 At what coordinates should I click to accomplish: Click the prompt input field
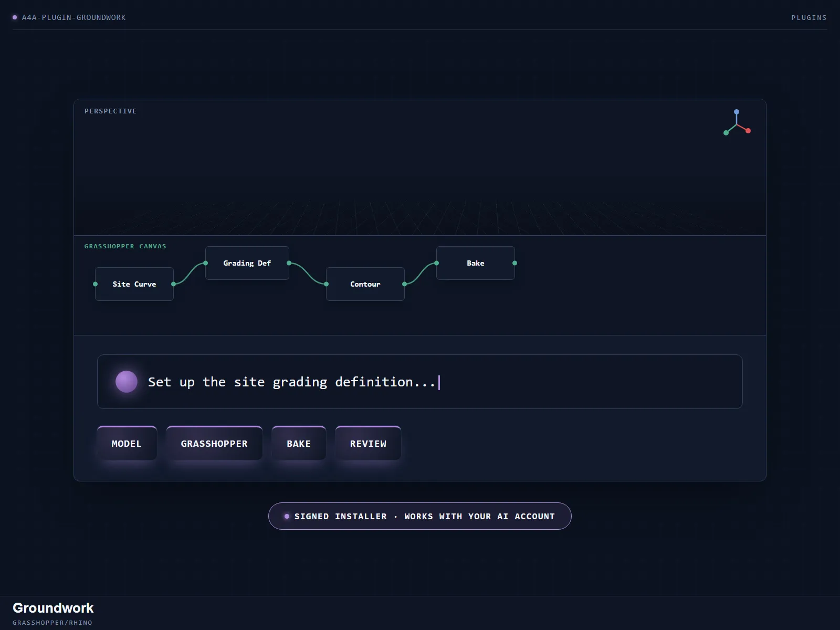(420, 382)
